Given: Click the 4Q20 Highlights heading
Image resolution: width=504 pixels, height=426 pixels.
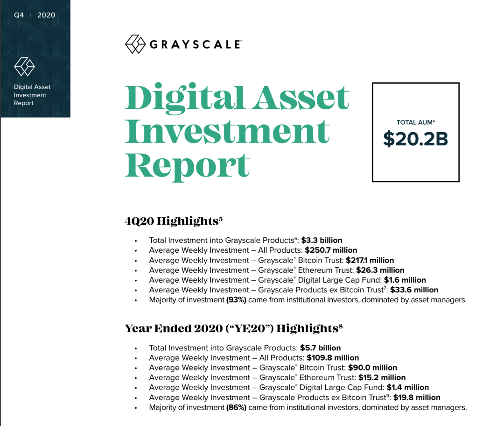Looking at the screenshot, I should coord(174,221).
